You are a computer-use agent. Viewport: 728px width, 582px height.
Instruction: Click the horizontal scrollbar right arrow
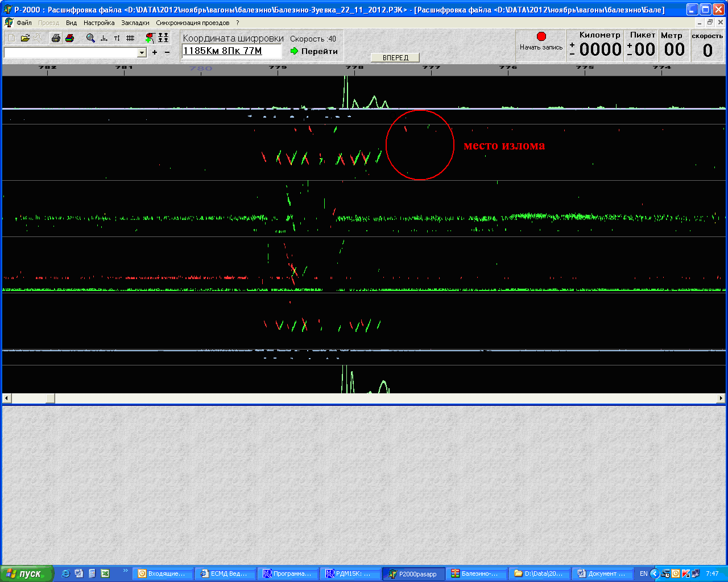(721, 398)
